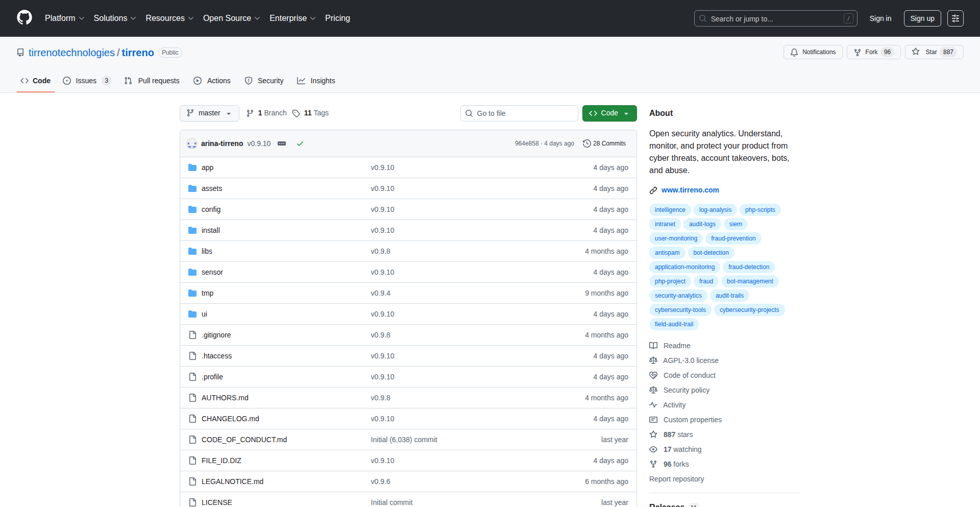
Task: Go to the Pull requests tab
Action: pos(152,81)
